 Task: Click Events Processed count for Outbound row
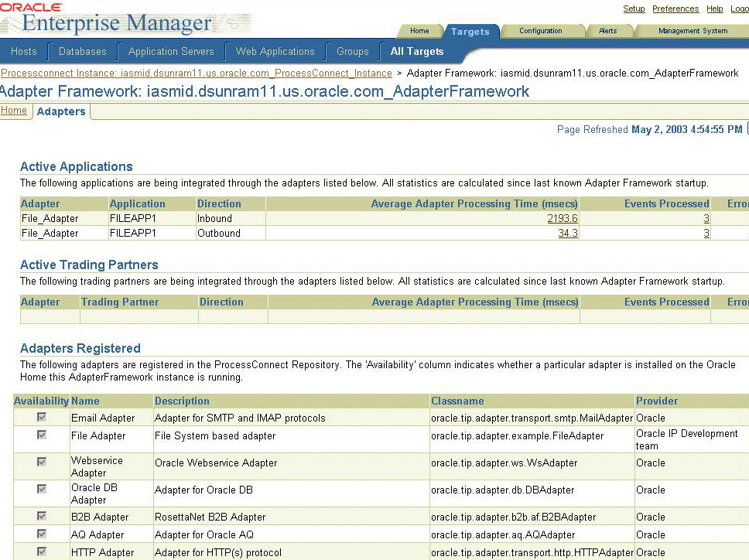[x=706, y=233]
